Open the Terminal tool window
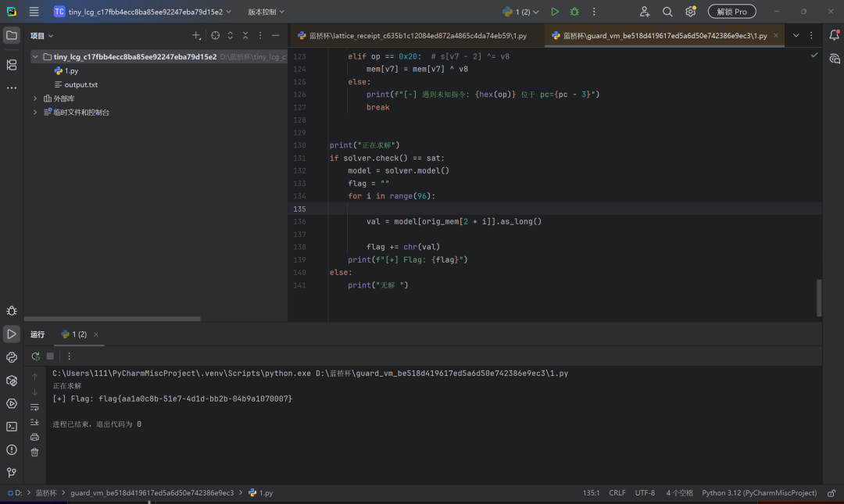The image size is (844, 504). [11, 427]
